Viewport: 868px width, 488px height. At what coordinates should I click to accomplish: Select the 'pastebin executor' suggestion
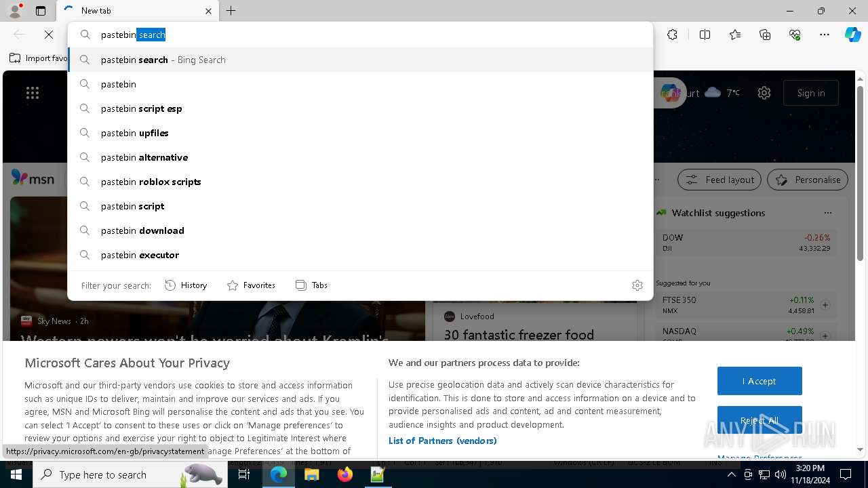(x=360, y=255)
